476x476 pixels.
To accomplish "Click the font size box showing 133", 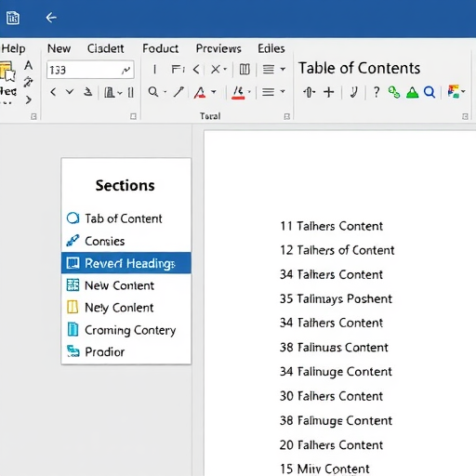I will pyautogui.click(x=90, y=70).
